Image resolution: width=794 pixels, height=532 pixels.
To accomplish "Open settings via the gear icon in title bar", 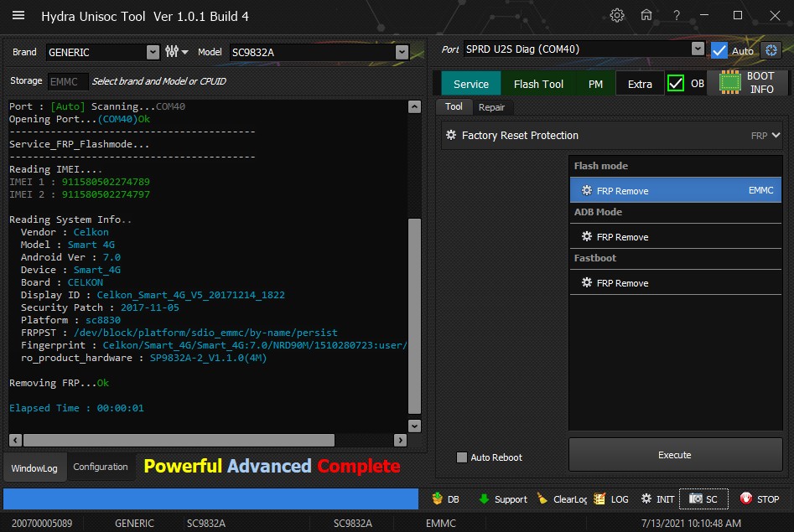I will pyautogui.click(x=617, y=15).
